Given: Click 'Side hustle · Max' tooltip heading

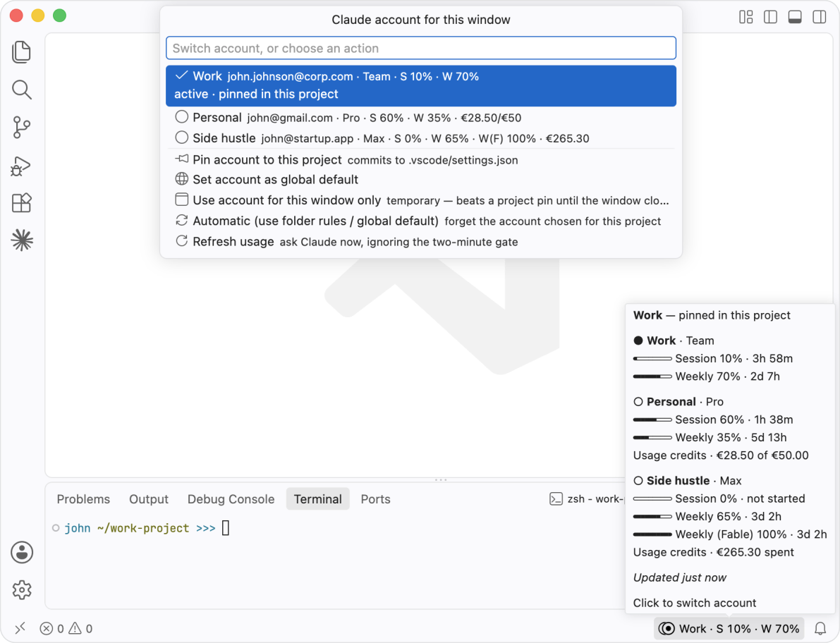Looking at the screenshot, I should 688,480.
